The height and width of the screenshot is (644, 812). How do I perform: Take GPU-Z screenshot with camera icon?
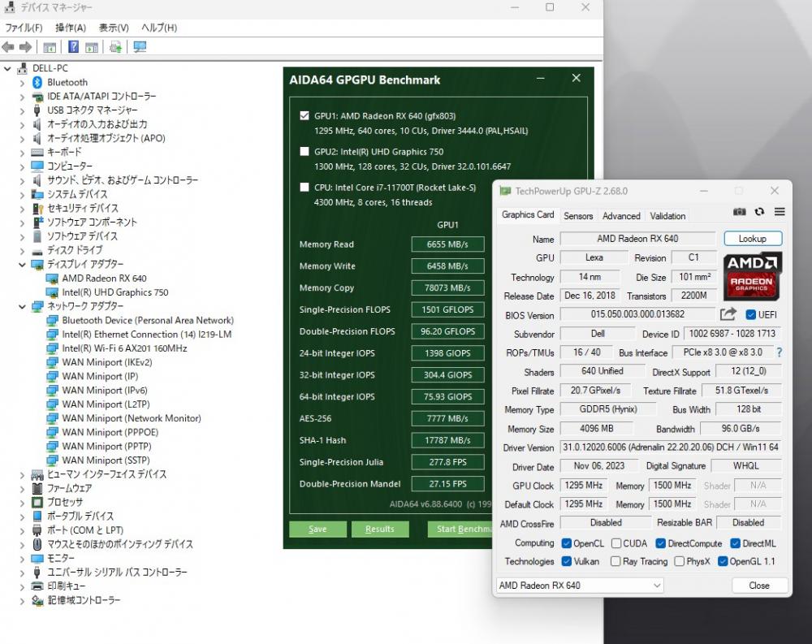[740, 211]
